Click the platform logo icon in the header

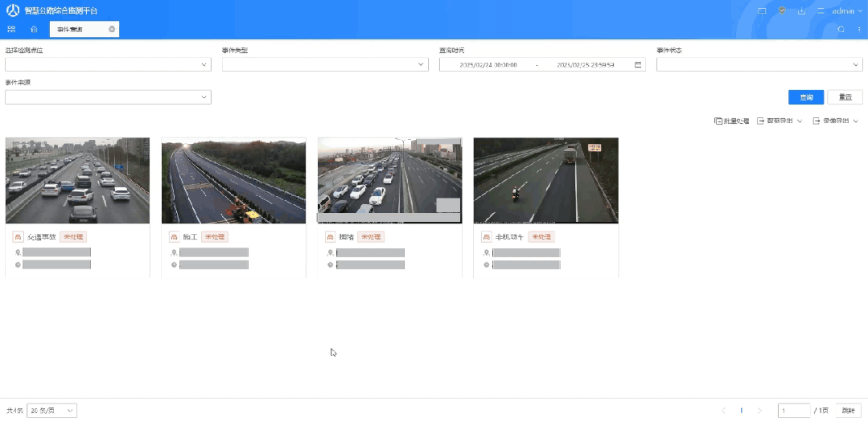13,10
